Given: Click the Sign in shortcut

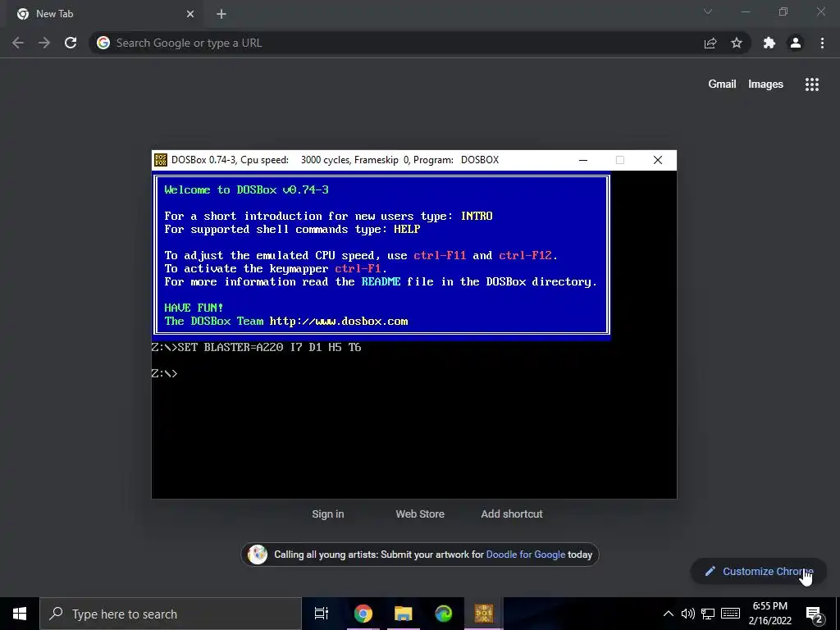Looking at the screenshot, I should pos(328,514).
